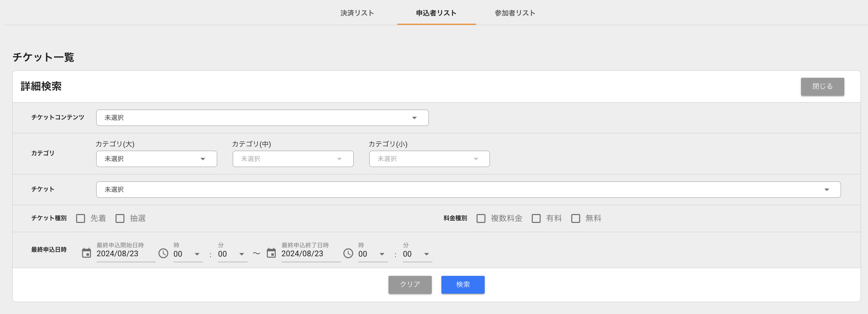Go to the 参加者リスト tab
This screenshot has width=868, height=314.
(x=515, y=13)
